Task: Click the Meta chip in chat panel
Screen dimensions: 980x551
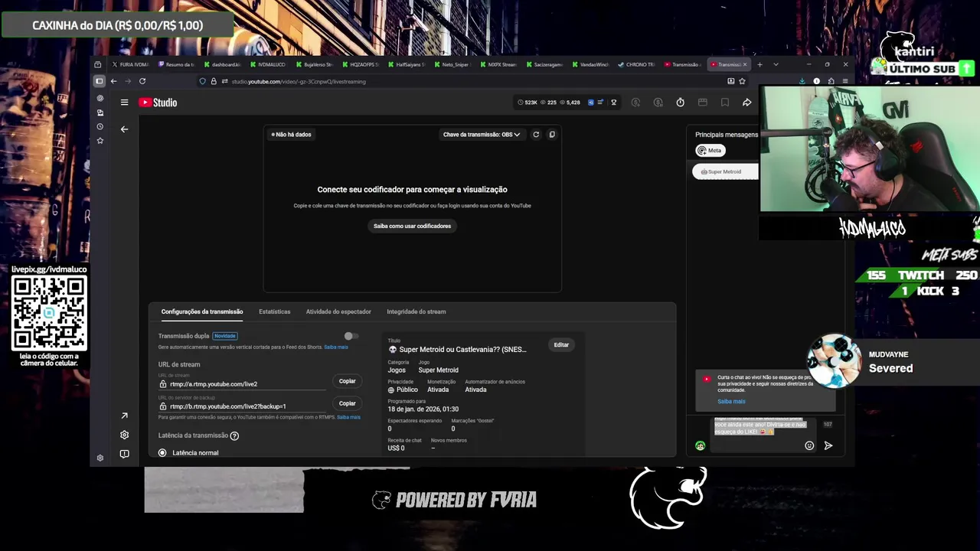Action: click(x=710, y=151)
